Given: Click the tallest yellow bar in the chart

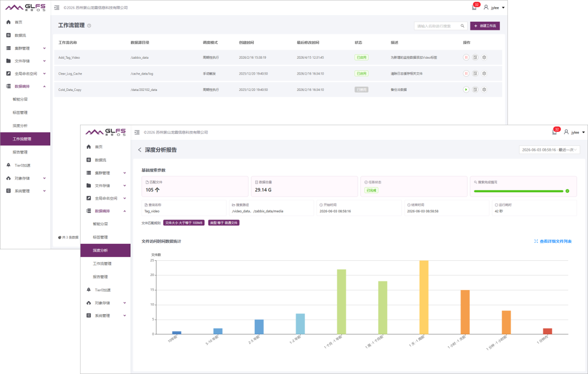Looking at the screenshot, I should 424,297.
